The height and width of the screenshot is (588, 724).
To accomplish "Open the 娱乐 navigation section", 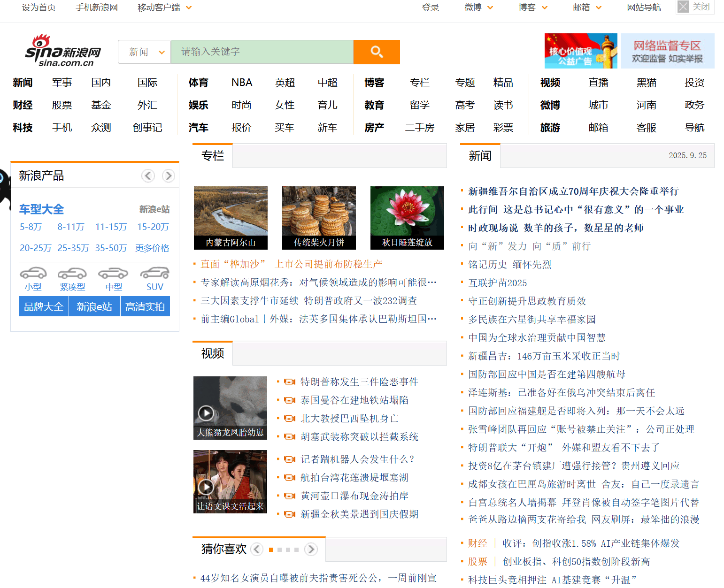I will 198,105.
